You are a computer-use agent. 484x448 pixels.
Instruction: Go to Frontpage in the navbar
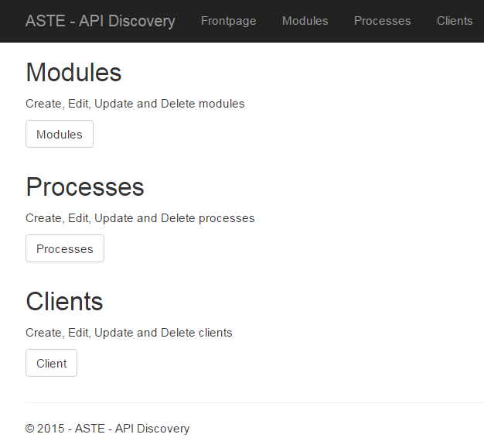pyautogui.click(x=228, y=21)
